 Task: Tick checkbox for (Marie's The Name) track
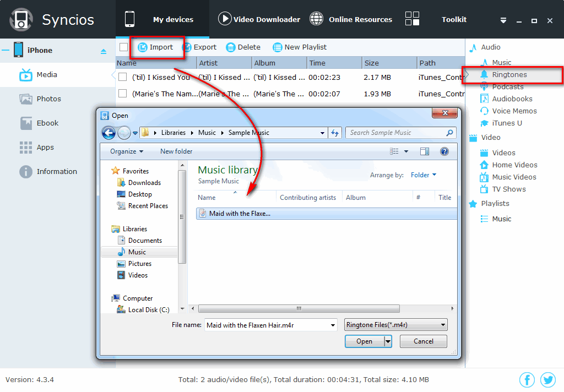(123, 94)
